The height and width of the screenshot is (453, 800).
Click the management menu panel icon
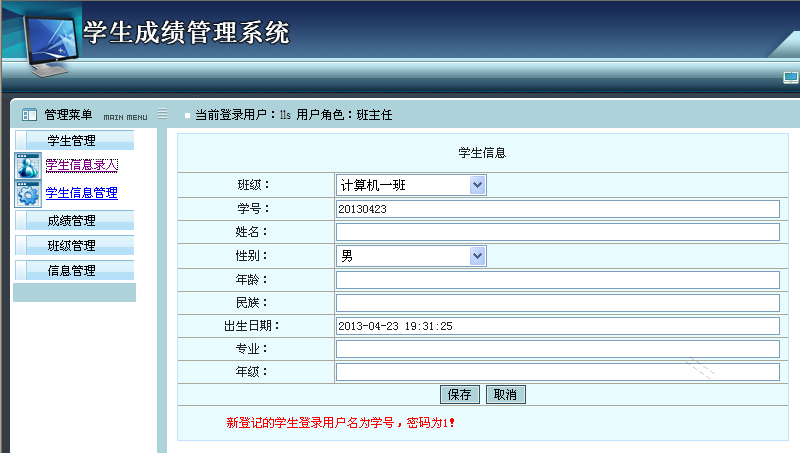(29, 115)
